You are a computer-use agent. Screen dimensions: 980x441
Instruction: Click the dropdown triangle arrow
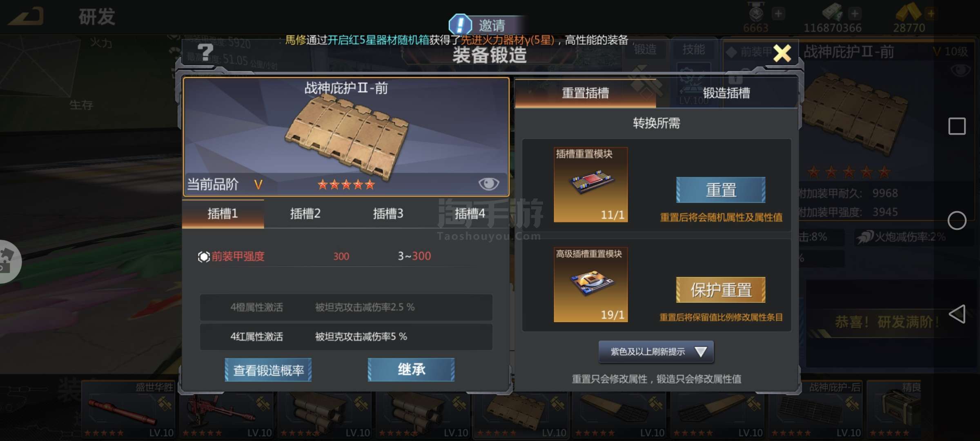[701, 352]
